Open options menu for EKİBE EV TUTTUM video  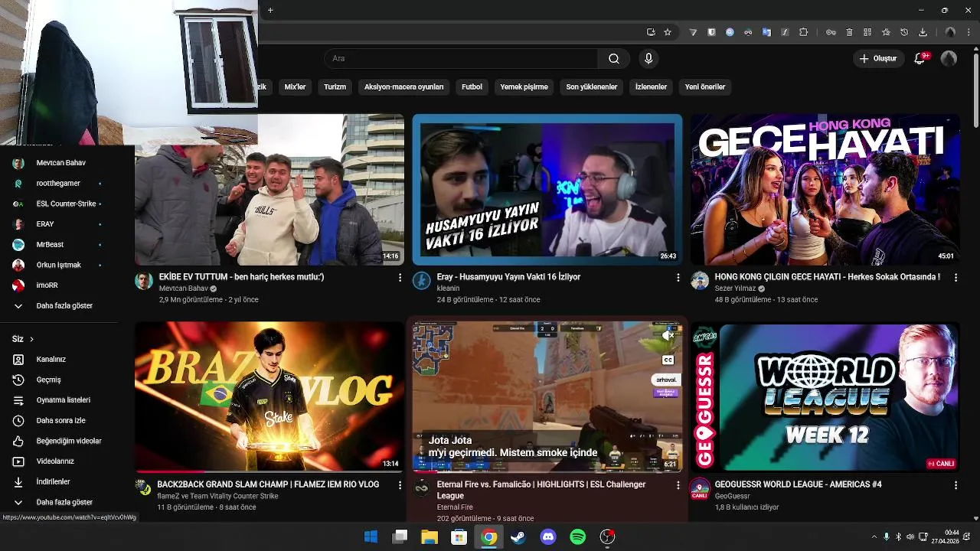[x=400, y=277]
